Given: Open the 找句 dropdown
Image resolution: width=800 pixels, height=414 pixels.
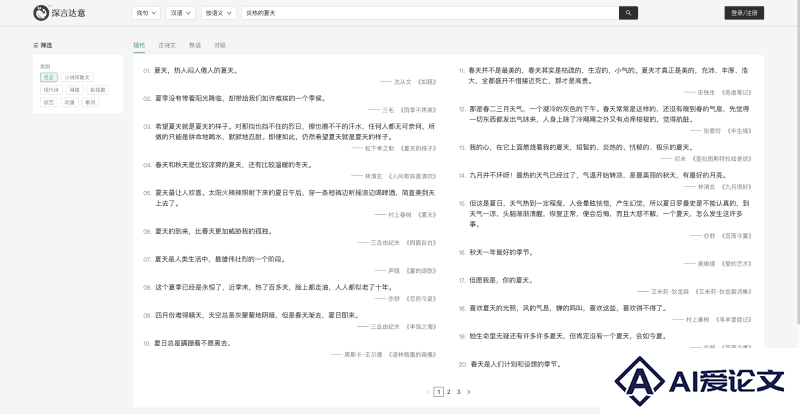Looking at the screenshot, I should [x=146, y=13].
